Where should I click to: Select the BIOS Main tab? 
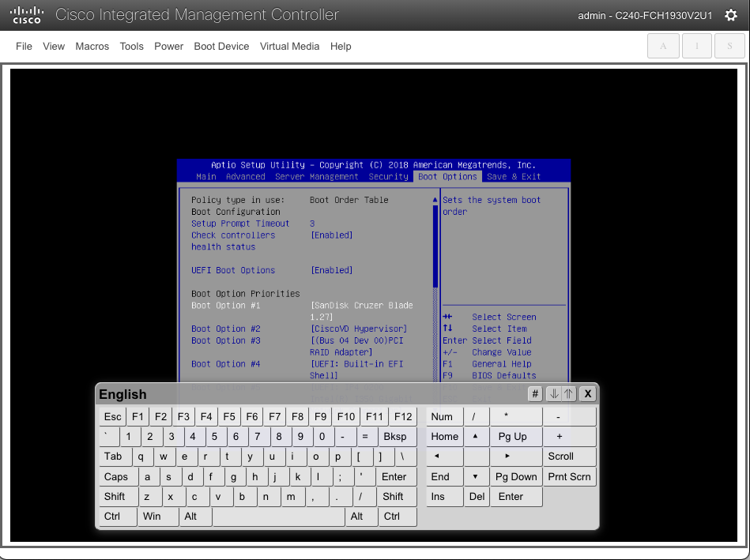pos(206,176)
